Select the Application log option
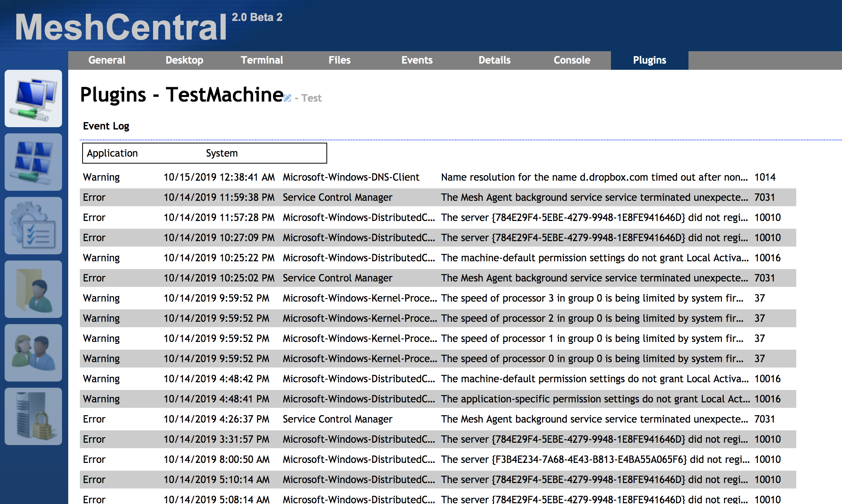This screenshot has width=842, height=504. coord(112,153)
